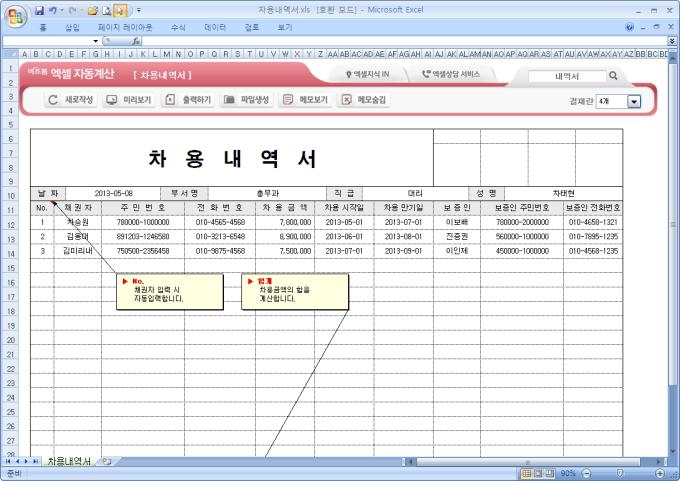Image resolution: width=680 pixels, height=481 pixels.
Task: Open the 삽입 ribbon tab
Action: point(72,27)
